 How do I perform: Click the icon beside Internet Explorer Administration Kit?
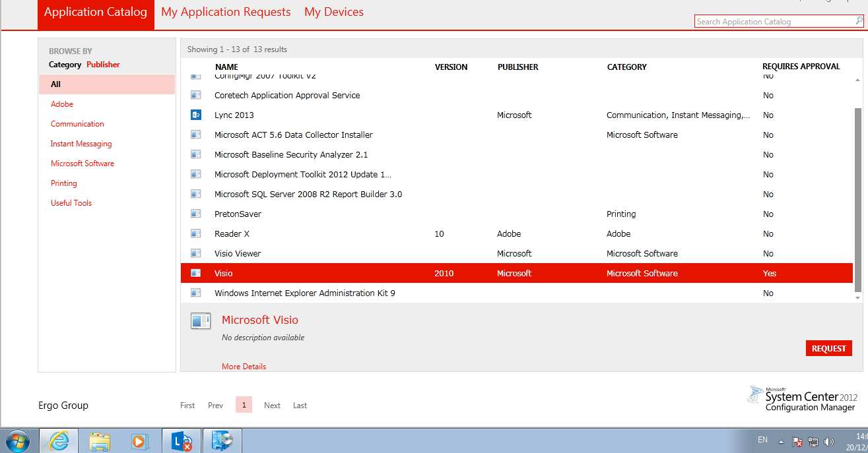196,293
